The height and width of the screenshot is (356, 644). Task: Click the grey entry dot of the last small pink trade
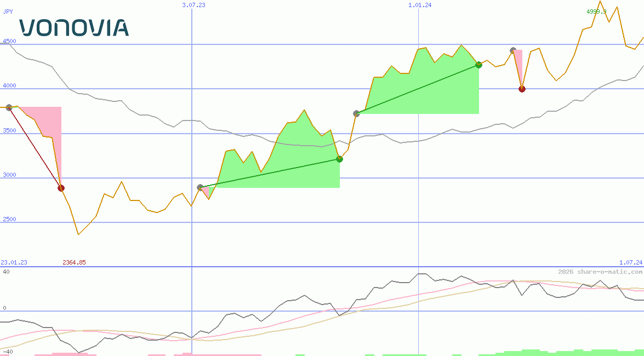(x=513, y=50)
